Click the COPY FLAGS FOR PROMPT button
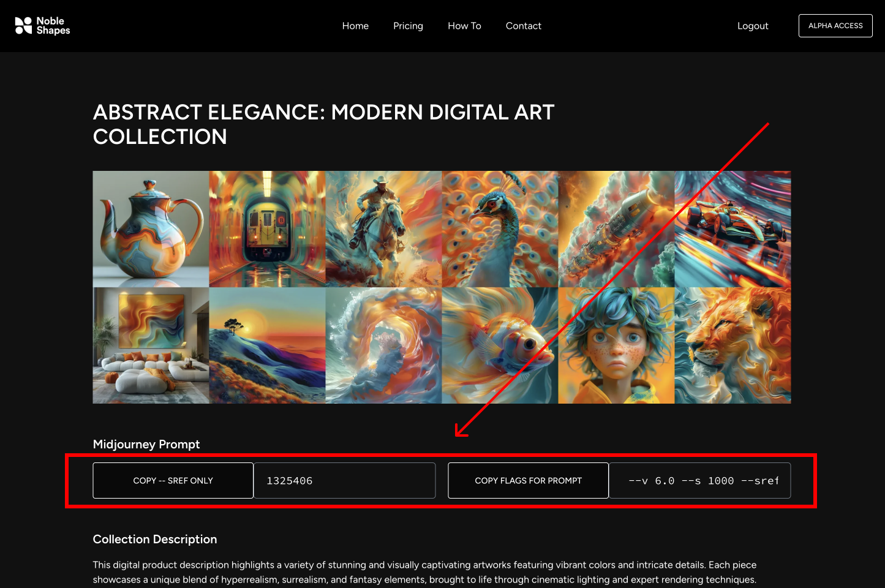The height and width of the screenshot is (588, 885). click(x=528, y=481)
